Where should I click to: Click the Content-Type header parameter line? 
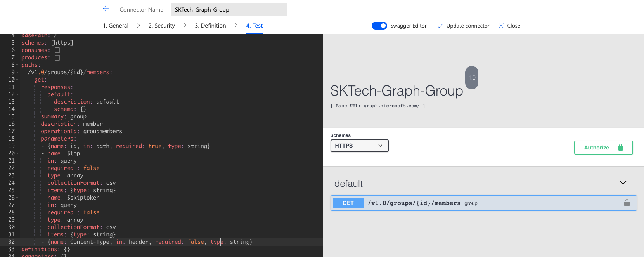coord(147,242)
